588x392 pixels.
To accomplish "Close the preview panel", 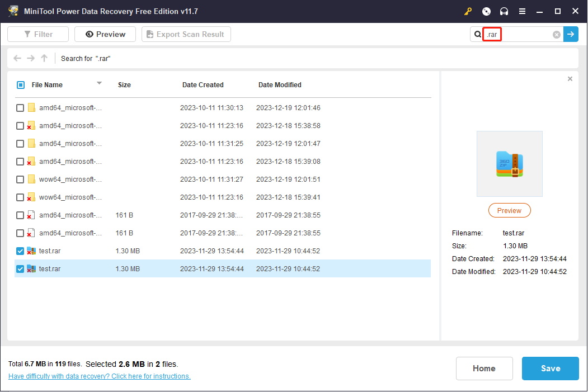I will pyautogui.click(x=570, y=79).
